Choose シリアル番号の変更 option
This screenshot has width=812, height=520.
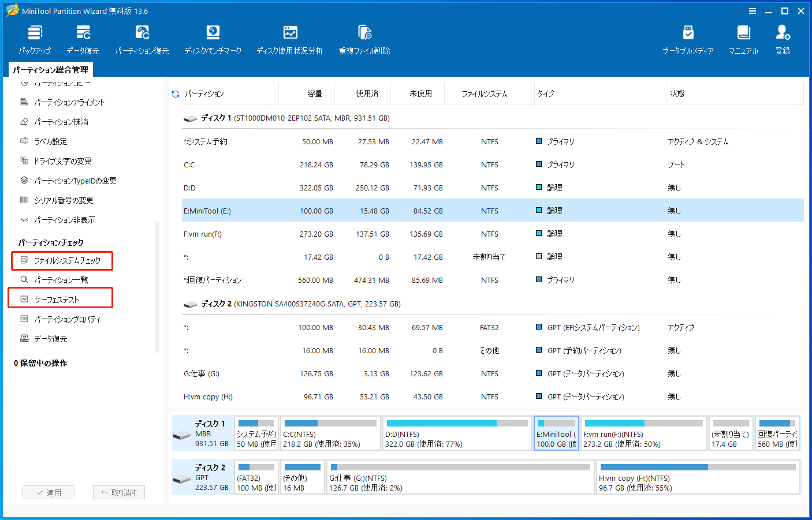(x=64, y=200)
